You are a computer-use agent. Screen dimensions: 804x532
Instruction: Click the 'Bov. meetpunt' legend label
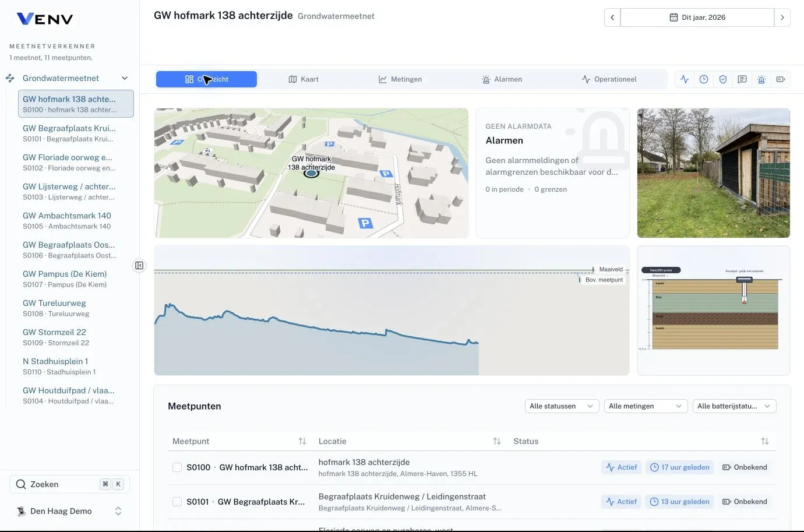coord(604,280)
